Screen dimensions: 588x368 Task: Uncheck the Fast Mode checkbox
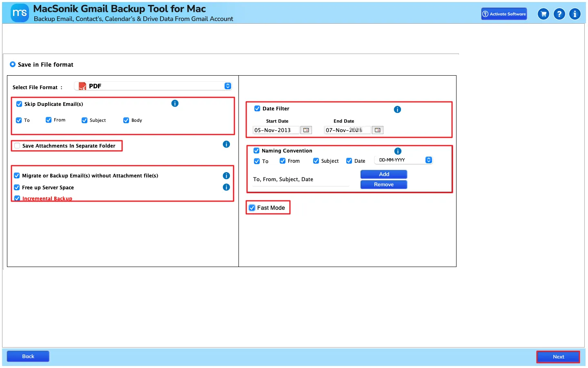tap(252, 208)
